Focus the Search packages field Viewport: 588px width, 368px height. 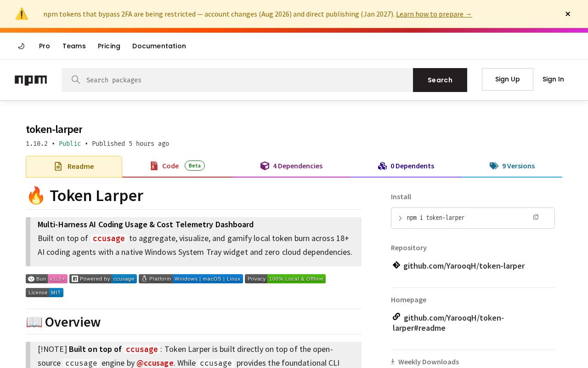coord(237,80)
